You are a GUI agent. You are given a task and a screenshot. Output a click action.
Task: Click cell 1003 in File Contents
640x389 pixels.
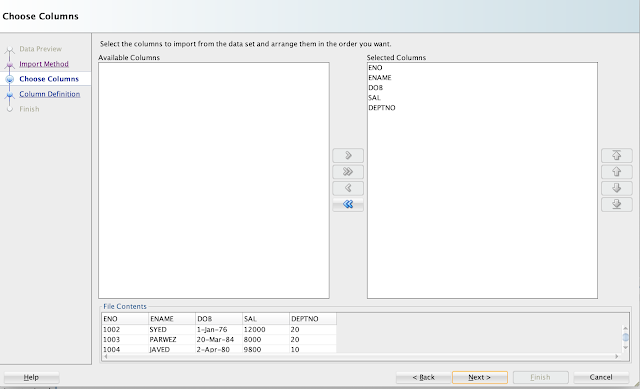point(125,340)
